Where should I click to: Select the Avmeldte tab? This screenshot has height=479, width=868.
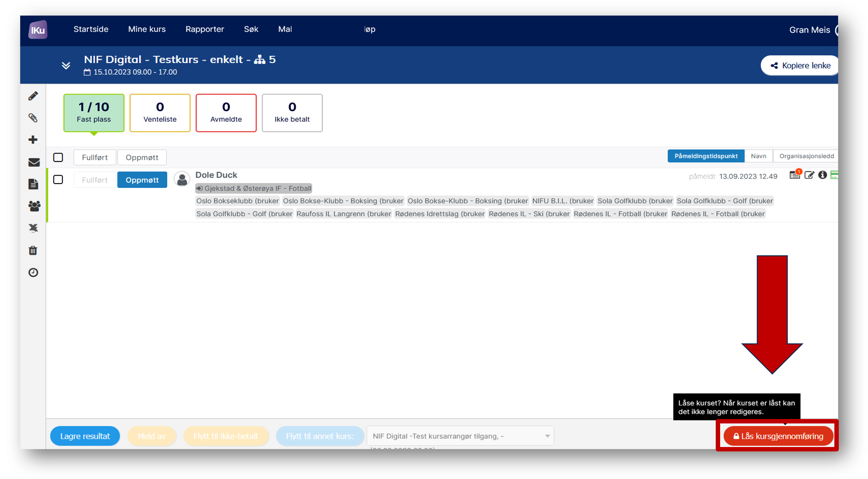click(226, 113)
